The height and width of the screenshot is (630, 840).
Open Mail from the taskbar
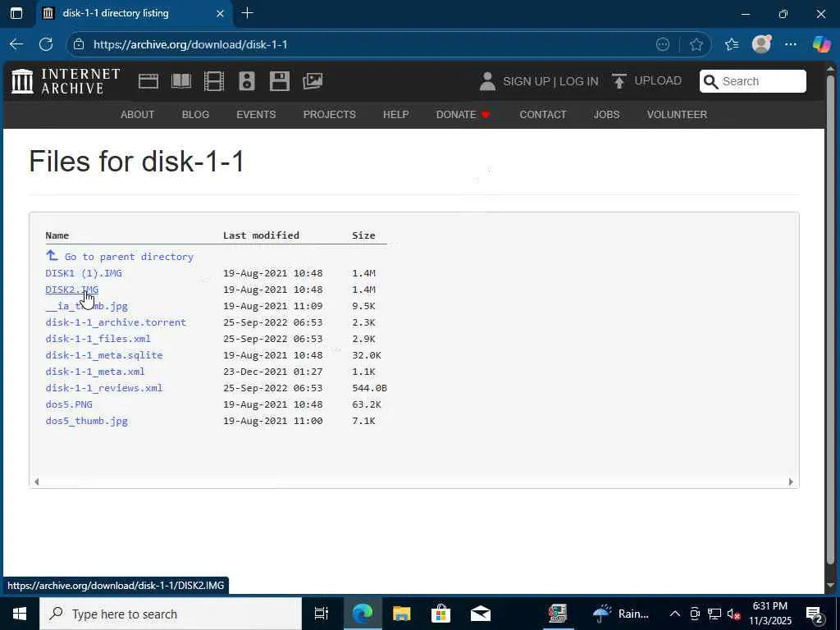click(x=481, y=614)
